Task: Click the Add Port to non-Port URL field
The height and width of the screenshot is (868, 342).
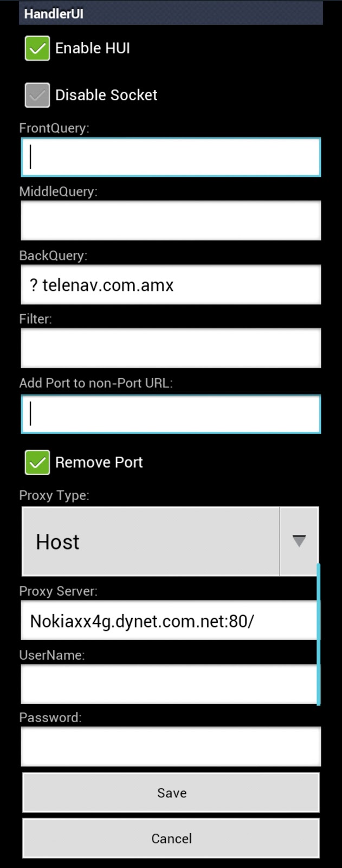Action: pos(171,414)
